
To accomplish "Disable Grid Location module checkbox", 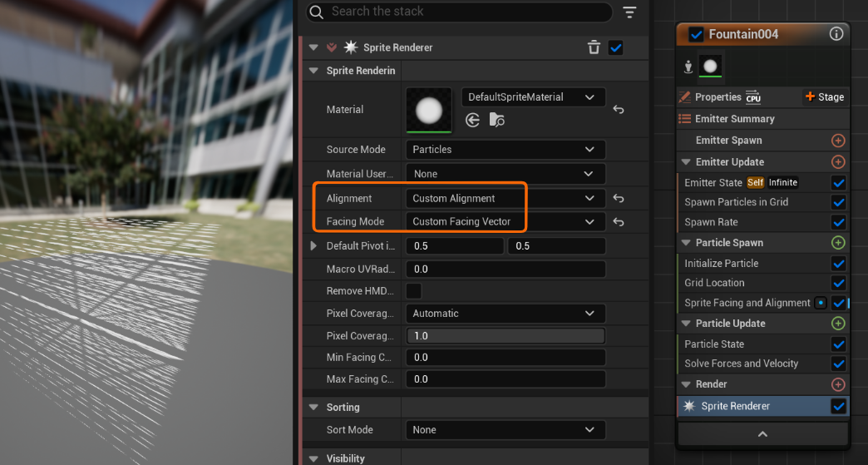I will pyautogui.click(x=838, y=283).
